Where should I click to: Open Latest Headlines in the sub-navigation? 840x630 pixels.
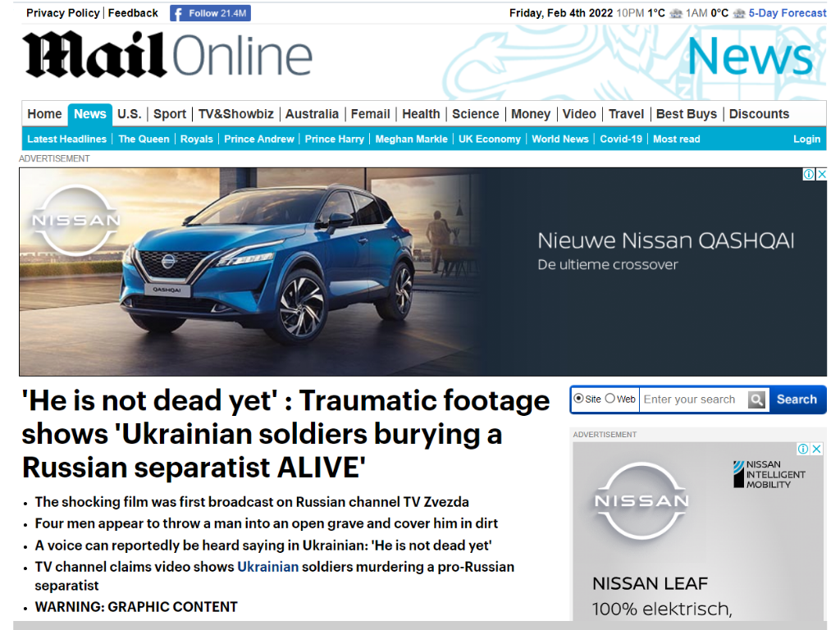pos(67,139)
